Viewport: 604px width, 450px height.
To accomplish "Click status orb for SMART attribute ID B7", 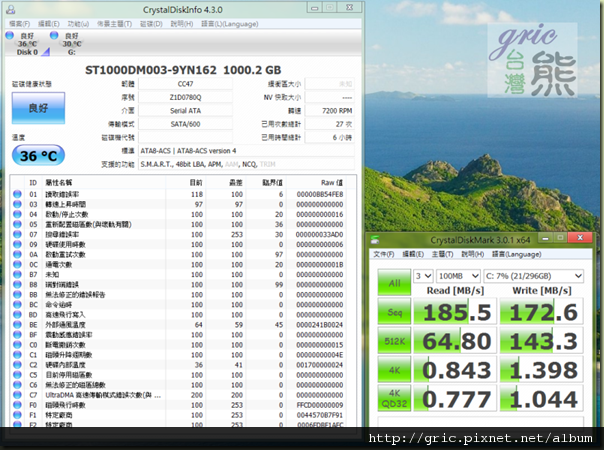I will (17, 274).
